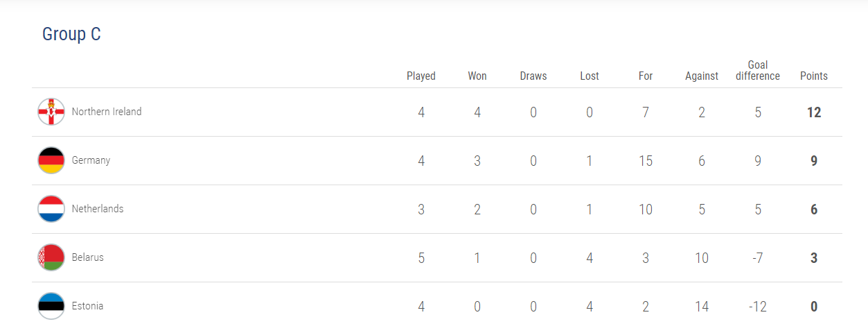Click the Points column header
868x333 pixels.
coord(814,76)
